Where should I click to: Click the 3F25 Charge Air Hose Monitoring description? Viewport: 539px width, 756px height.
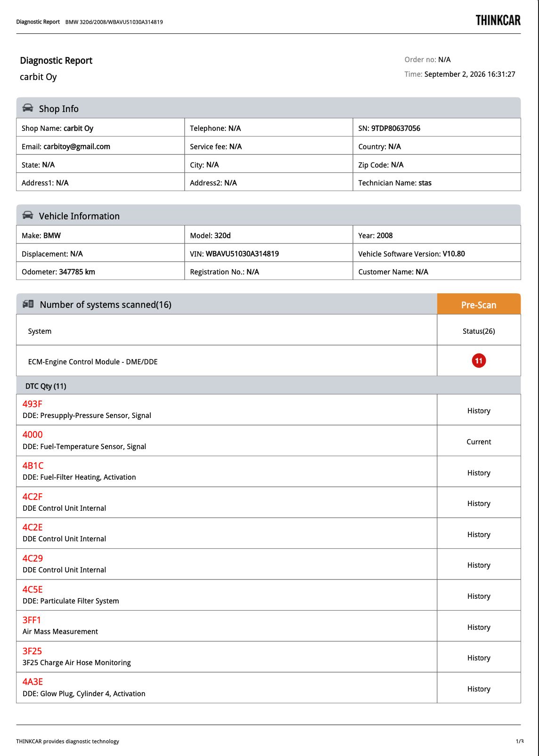(x=77, y=662)
